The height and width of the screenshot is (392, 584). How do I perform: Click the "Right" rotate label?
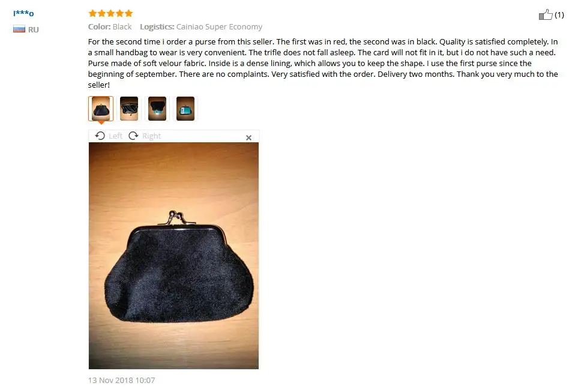[x=152, y=136]
